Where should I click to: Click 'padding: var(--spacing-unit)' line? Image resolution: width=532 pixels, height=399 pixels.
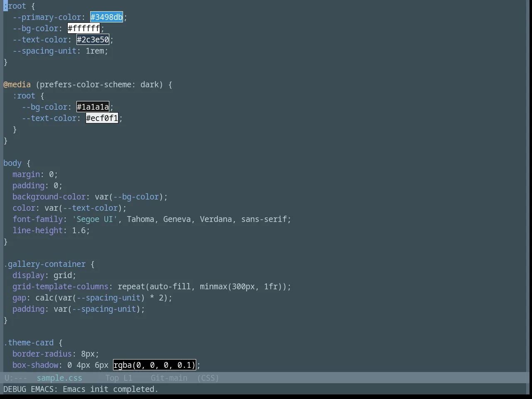pyautogui.click(x=79, y=309)
